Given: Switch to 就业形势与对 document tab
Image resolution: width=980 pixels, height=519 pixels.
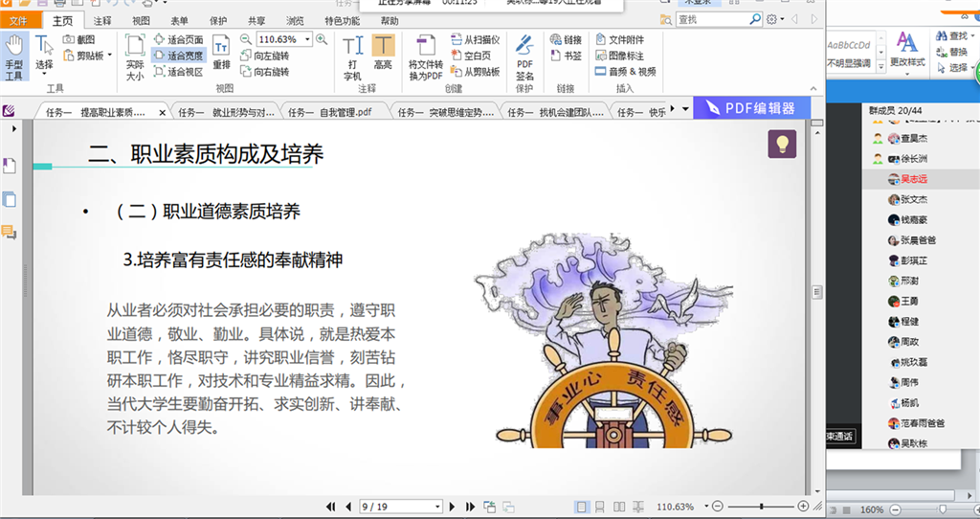Looking at the screenshot, I should (226, 113).
